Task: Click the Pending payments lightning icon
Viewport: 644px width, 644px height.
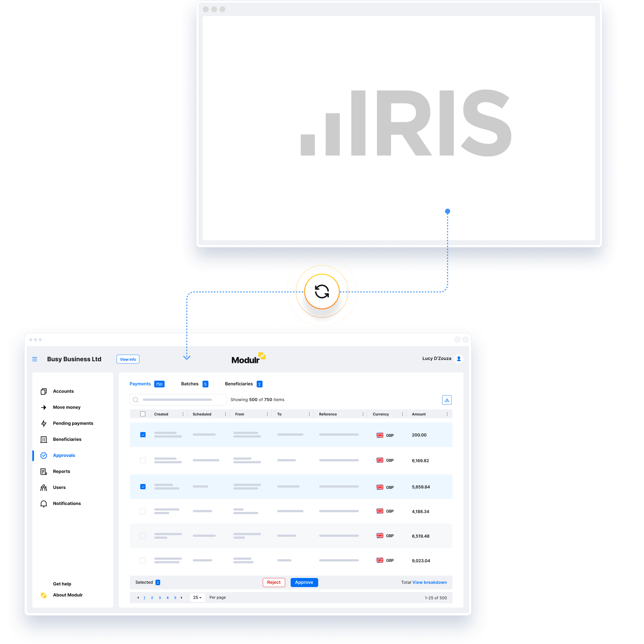Action: click(44, 423)
